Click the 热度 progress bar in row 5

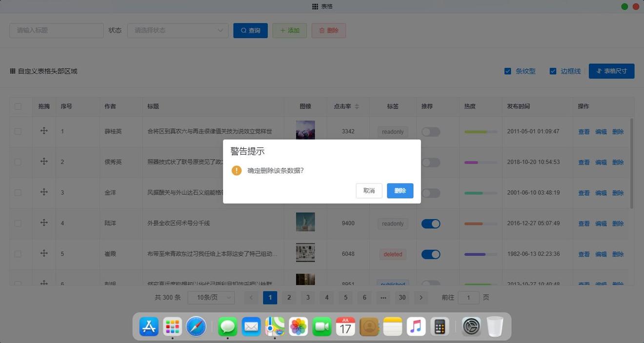point(481,254)
